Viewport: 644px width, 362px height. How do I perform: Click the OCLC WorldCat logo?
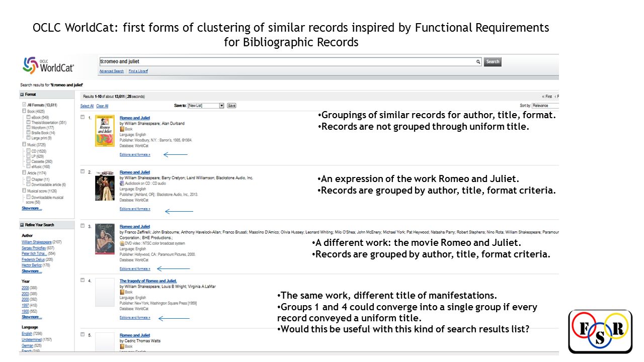48,65
